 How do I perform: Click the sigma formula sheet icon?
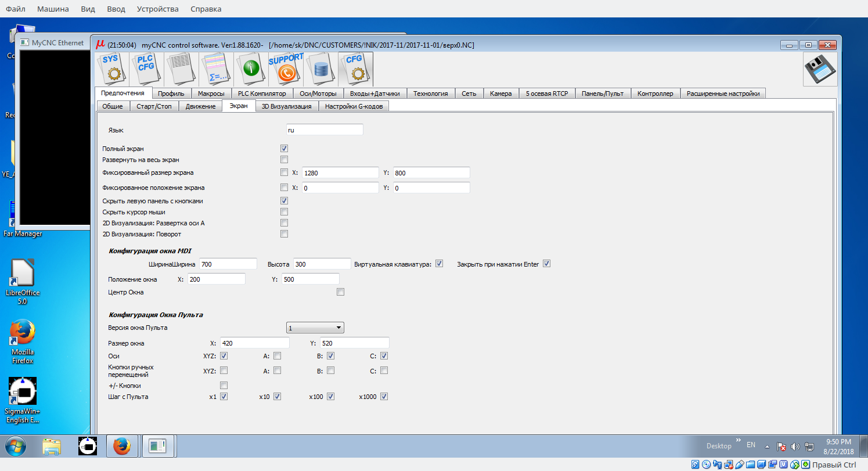click(216, 69)
